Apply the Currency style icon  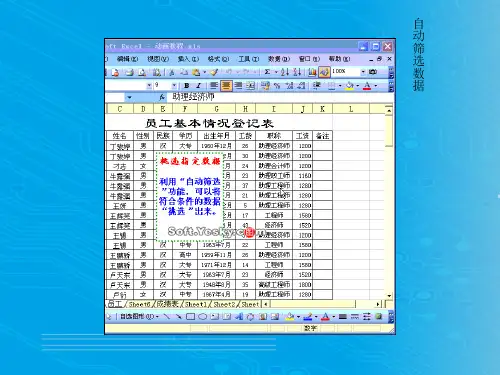[265, 86]
